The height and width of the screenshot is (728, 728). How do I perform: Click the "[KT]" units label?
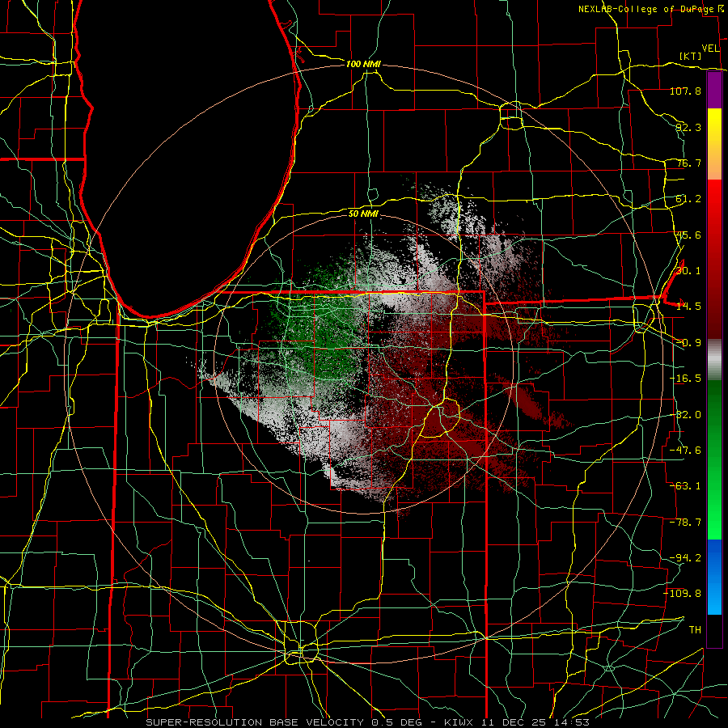pyautogui.click(x=691, y=56)
